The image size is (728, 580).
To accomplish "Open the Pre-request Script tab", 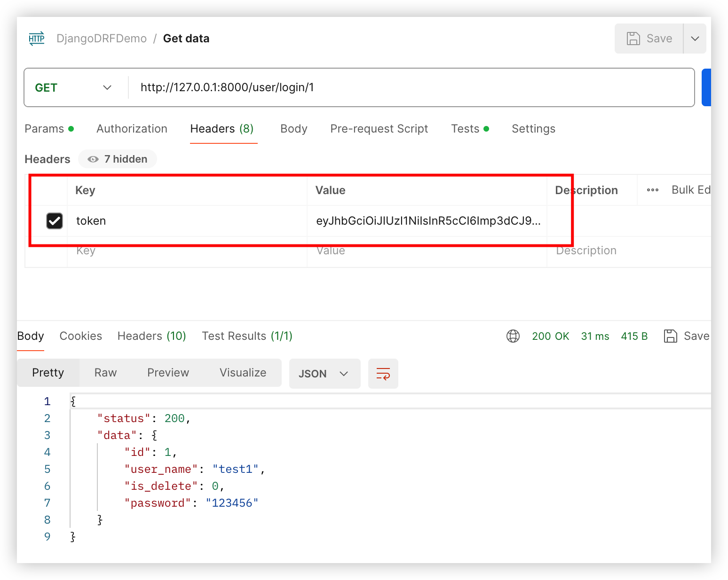I will coord(379,129).
